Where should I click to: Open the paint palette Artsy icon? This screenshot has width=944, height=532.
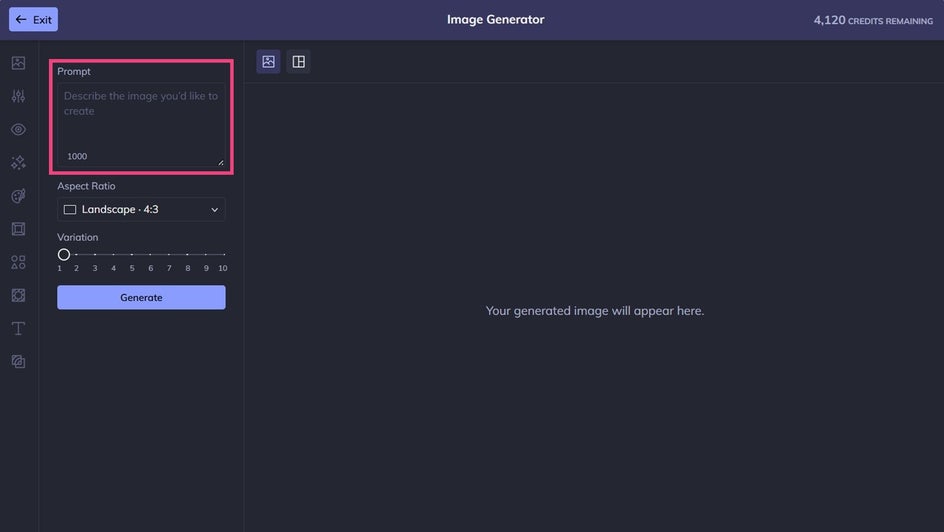[18, 196]
